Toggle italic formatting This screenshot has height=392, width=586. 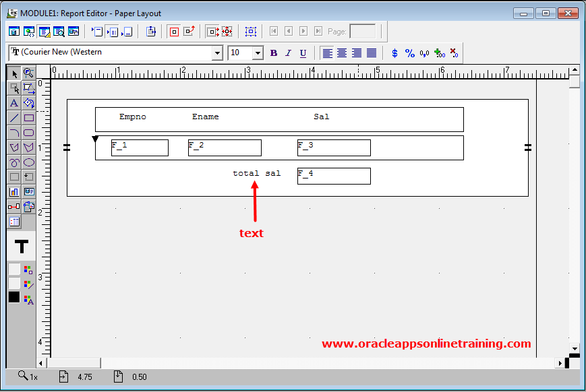[289, 53]
